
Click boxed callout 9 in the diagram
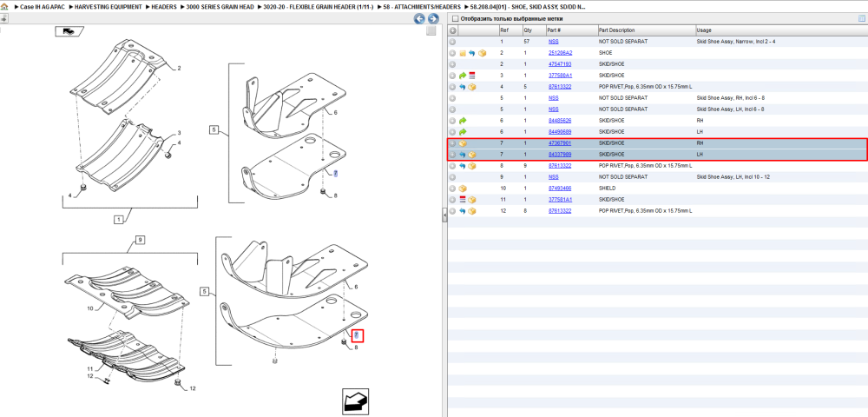click(141, 241)
